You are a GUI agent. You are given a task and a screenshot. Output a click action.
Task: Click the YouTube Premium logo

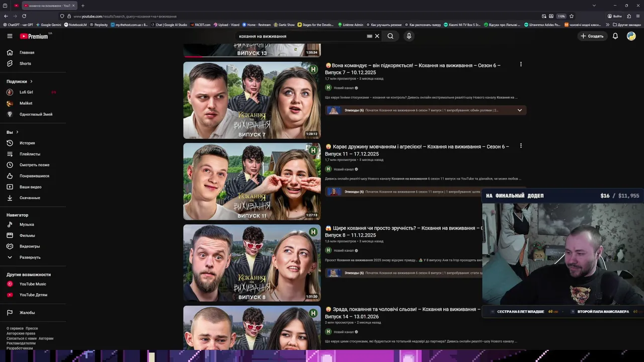tap(34, 36)
